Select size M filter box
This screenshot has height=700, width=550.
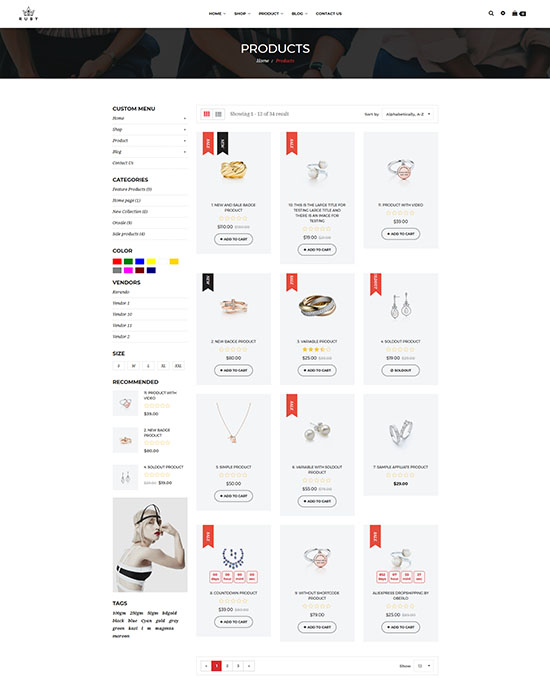pyautogui.click(x=133, y=366)
